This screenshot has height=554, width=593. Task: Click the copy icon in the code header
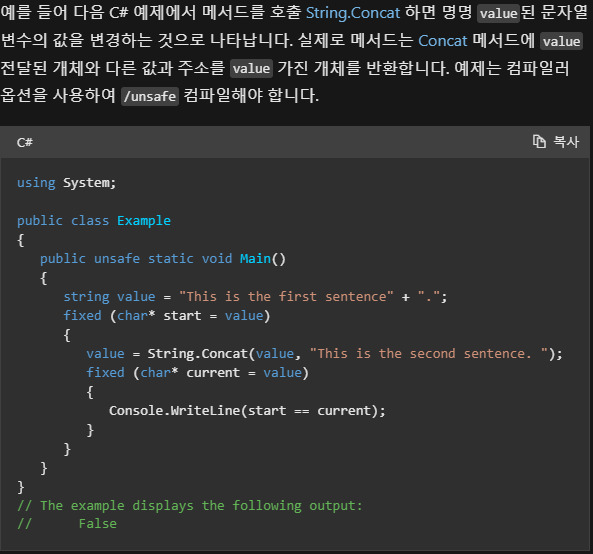coord(539,142)
